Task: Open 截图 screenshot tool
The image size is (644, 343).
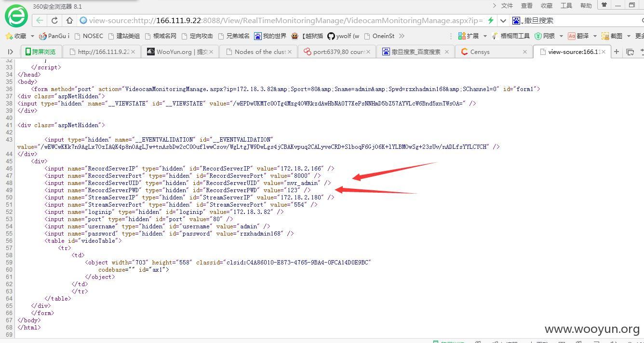Action: [612, 36]
